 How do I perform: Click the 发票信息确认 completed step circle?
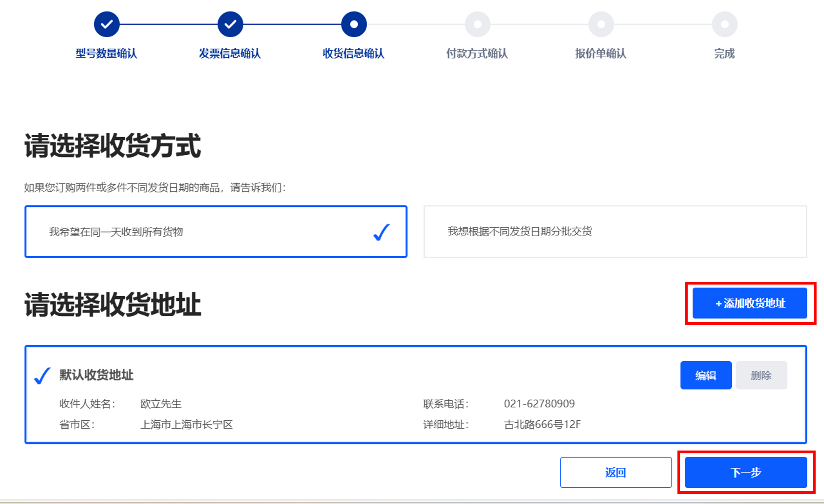(230, 24)
